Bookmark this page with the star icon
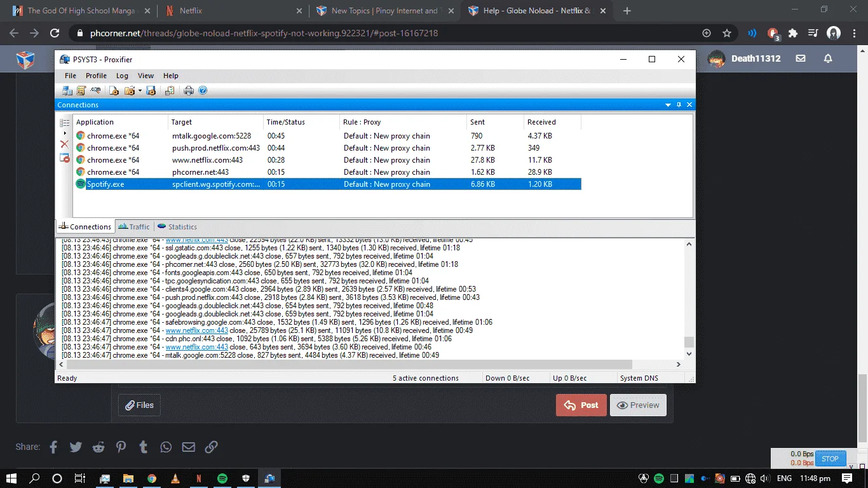868x488 pixels. point(727,33)
